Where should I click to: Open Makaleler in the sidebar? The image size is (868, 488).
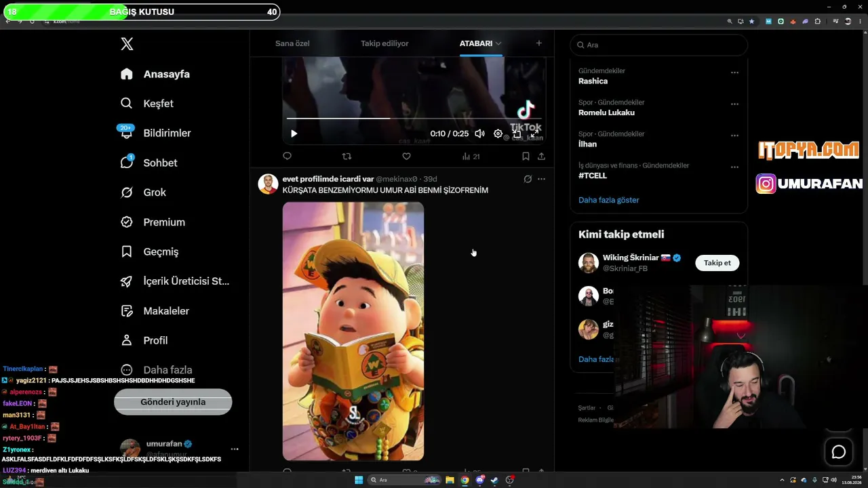click(x=155, y=311)
